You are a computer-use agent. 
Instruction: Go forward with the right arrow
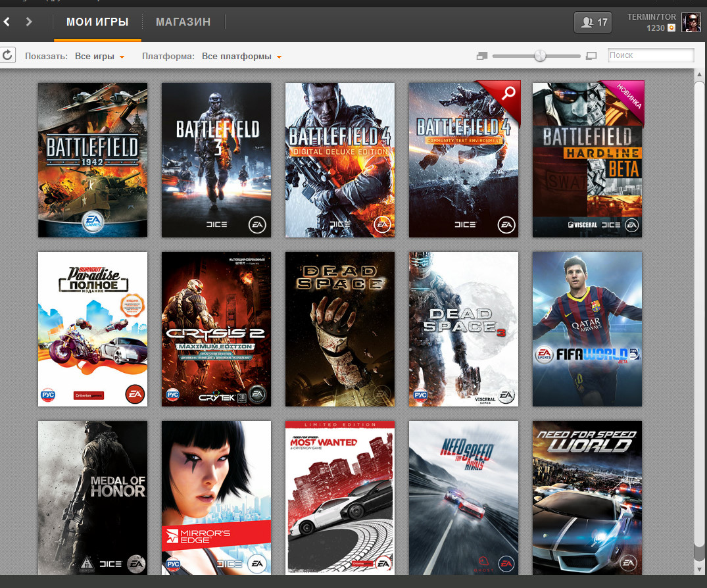tap(29, 22)
